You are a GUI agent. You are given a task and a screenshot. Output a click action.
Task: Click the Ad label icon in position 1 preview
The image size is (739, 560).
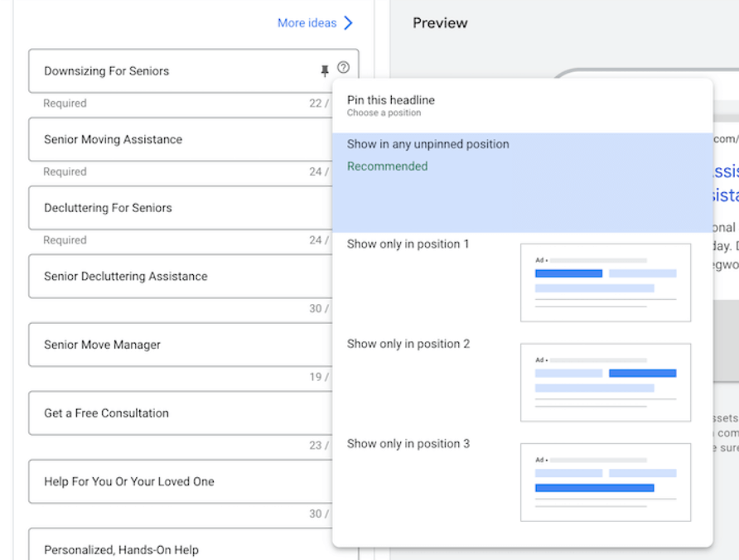point(540,258)
